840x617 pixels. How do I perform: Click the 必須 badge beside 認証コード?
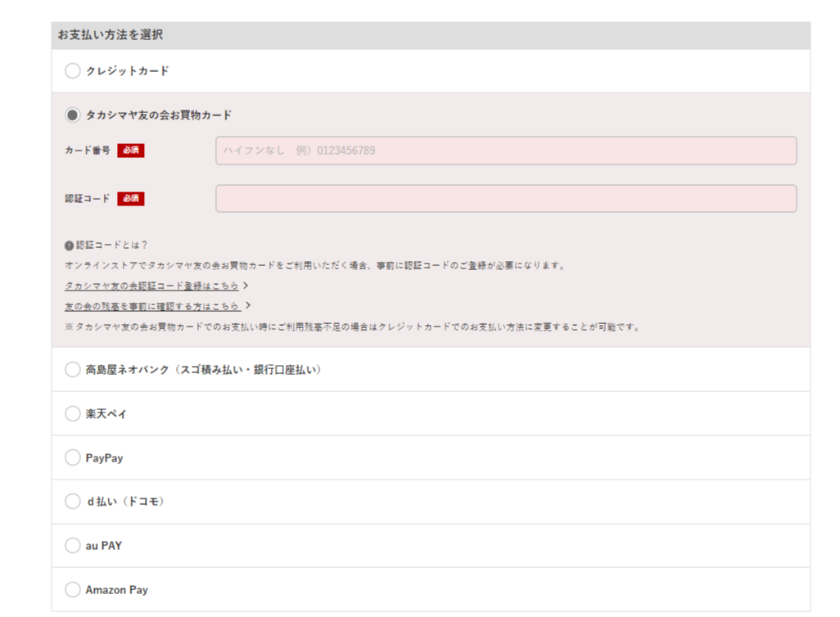[131, 199]
